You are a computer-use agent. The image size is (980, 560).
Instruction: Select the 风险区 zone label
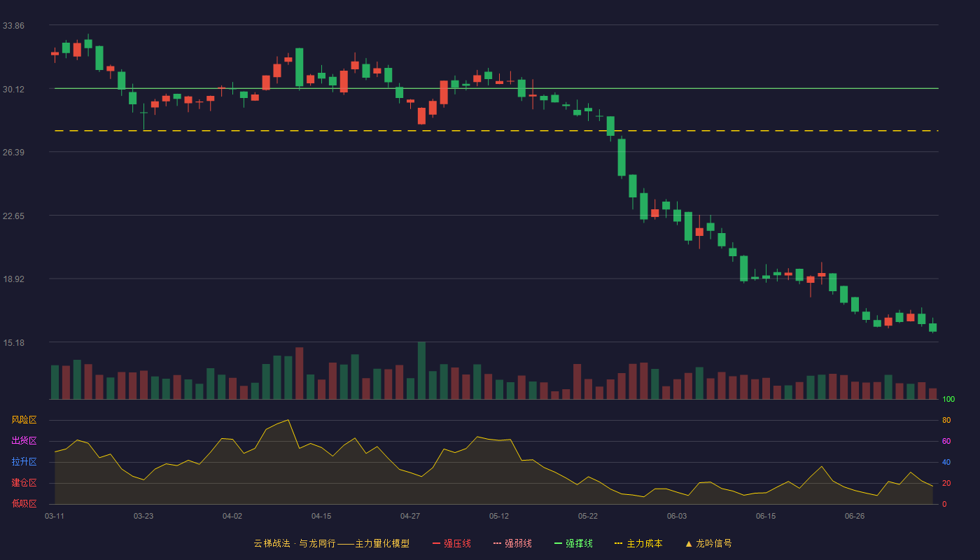pyautogui.click(x=24, y=420)
